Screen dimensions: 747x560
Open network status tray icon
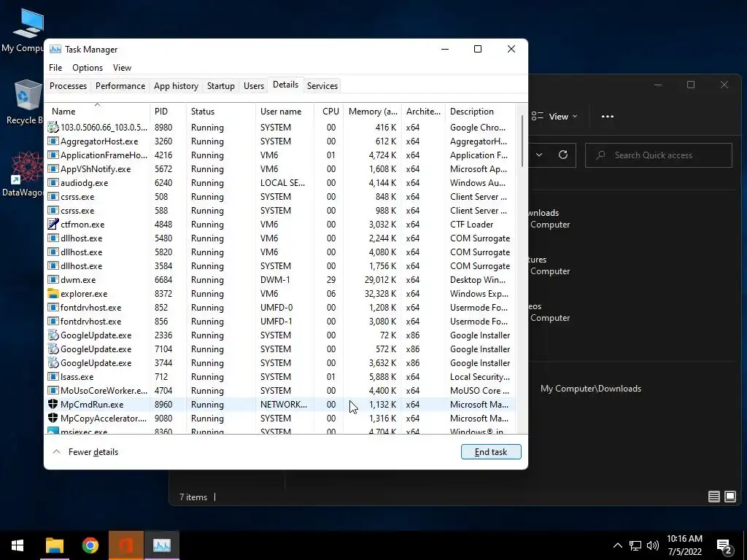pos(635,545)
